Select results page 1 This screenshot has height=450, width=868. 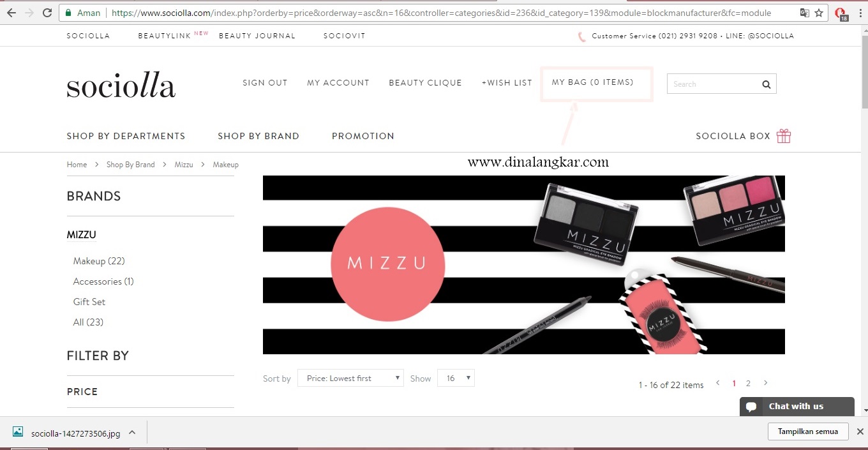pos(734,384)
